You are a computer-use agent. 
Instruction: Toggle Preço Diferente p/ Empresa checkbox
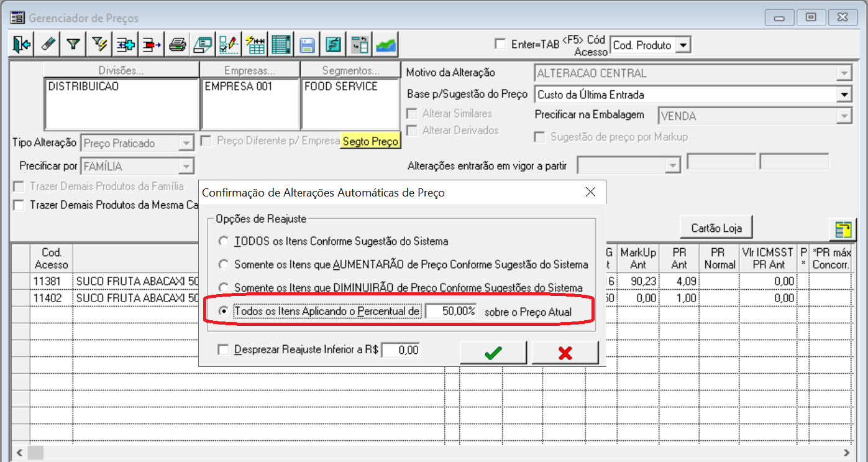tap(206, 141)
